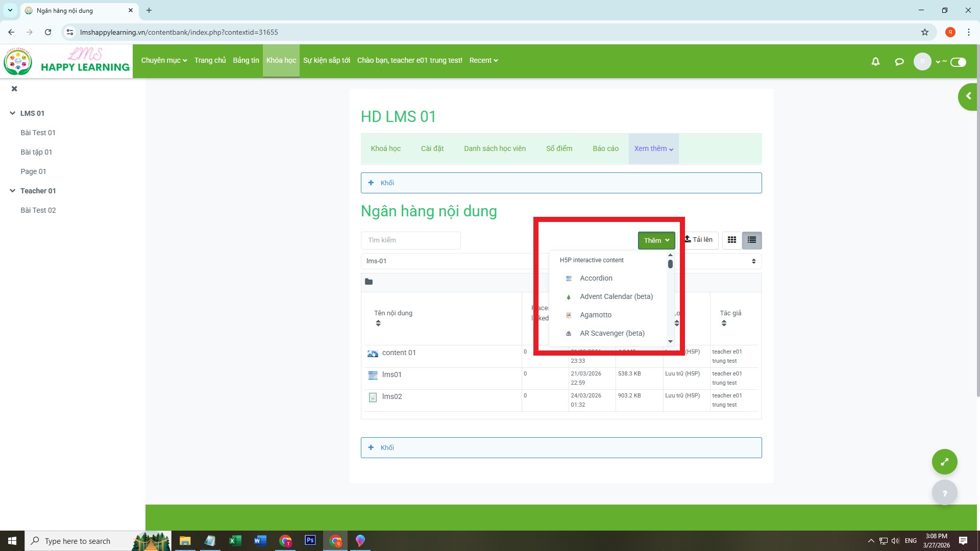Open the messages chat bubble icon
Screen dimensions: 980x551
pyautogui.click(x=899, y=62)
